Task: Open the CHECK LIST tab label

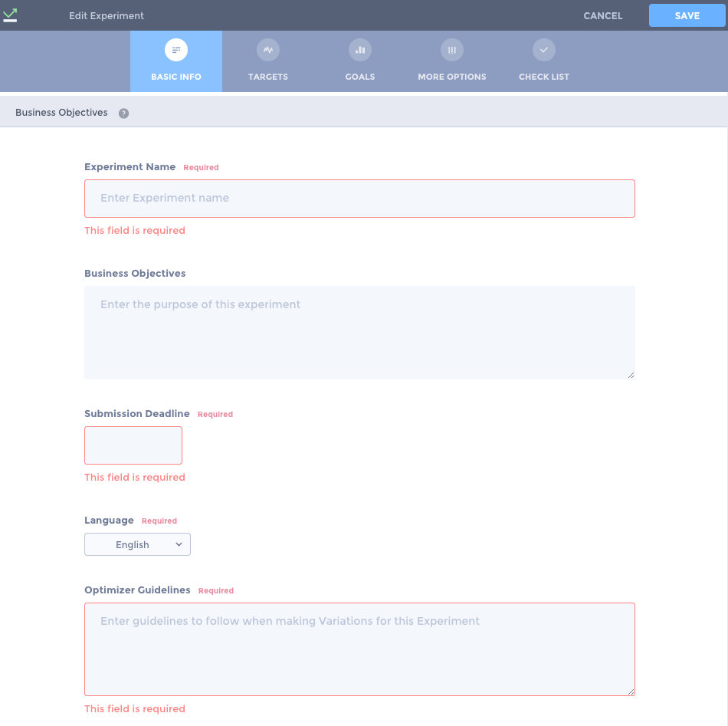Action: 543,77
